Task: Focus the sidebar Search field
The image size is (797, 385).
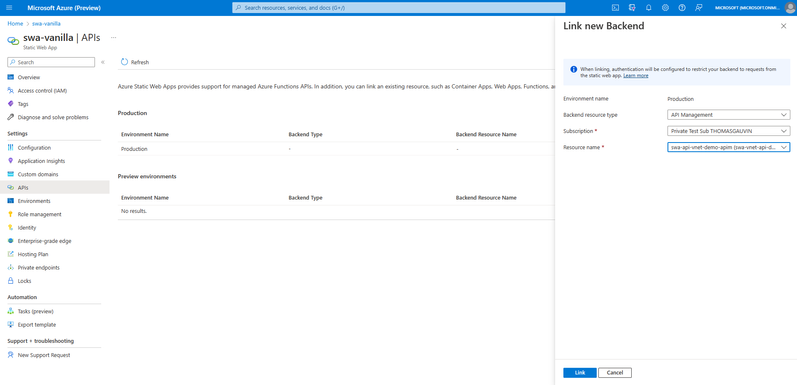Action: point(51,62)
